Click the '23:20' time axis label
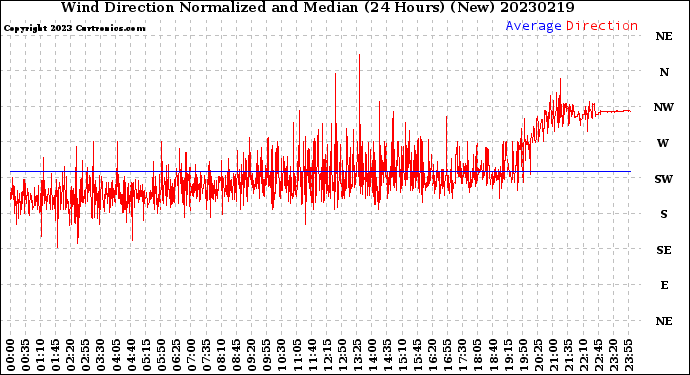Image resolution: width=690 pixels, height=375 pixels. click(x=613, y=355)
